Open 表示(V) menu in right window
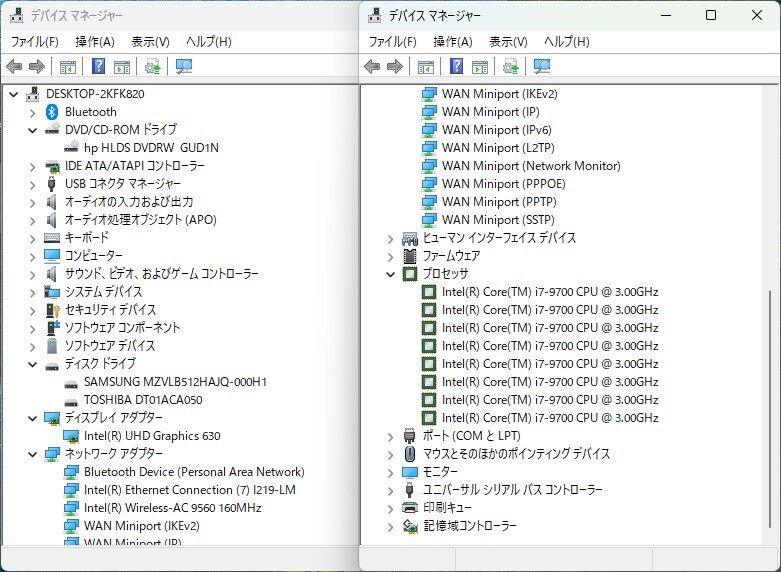Screen dimensions: 781x572 tap(508, 42)
